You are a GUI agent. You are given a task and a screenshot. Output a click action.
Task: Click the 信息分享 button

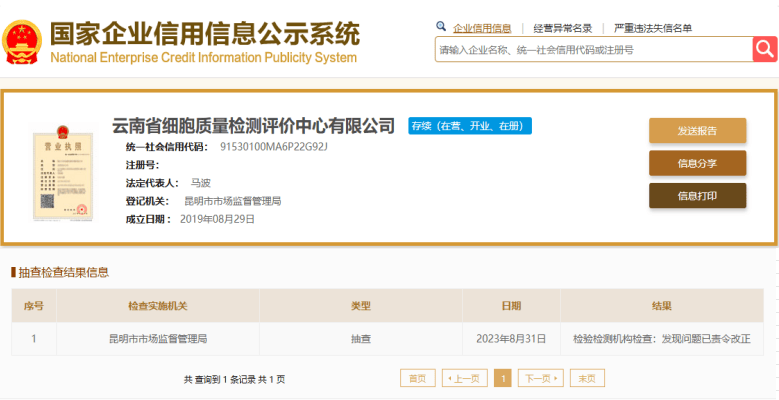click(x=698, y=163)
